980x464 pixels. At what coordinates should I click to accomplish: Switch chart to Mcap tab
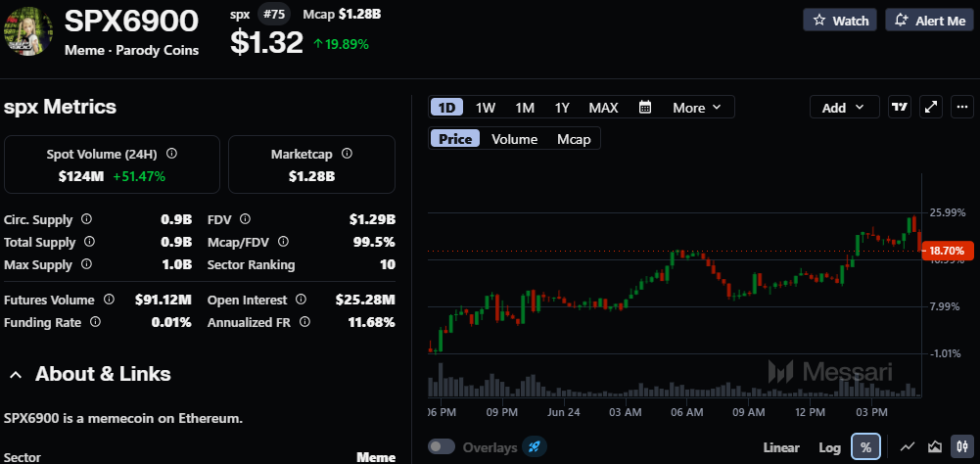coord(574,139)
